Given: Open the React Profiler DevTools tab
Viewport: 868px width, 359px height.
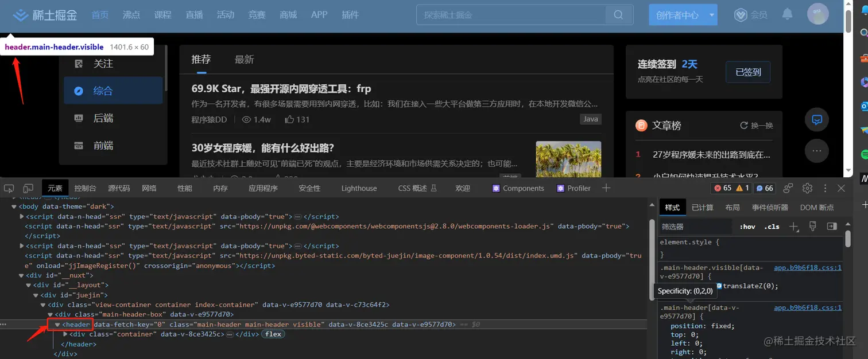Looking at the screenshot, I should 573,188.
